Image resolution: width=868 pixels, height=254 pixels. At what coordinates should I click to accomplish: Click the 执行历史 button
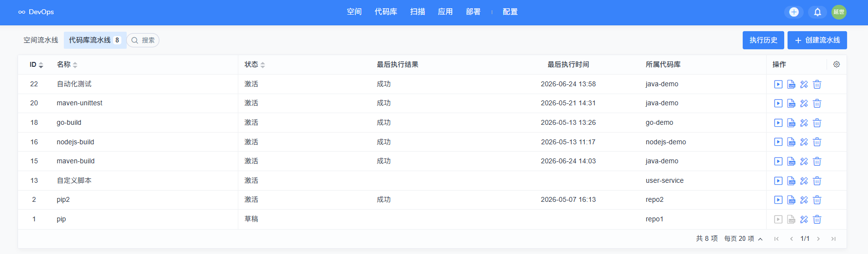click(763, 40)
